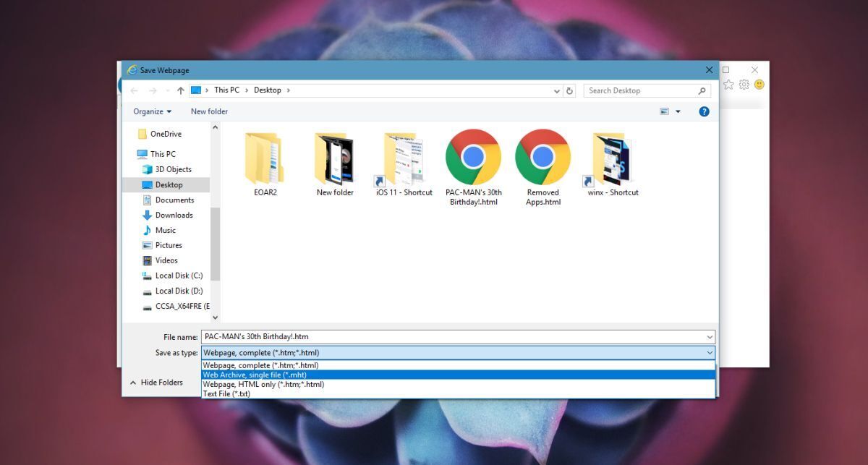This screenshot has width=868, height=465.
Task: Click the New folder button
Action: pyautogui.click(x=209, y=111)
